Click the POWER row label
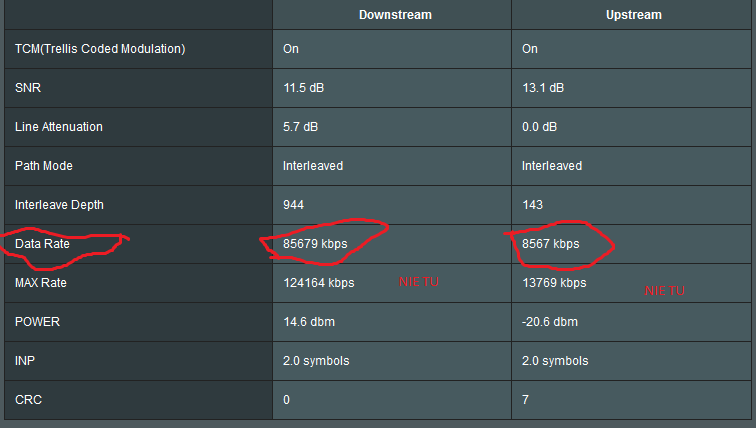Image resolution: width=756 pixels, height=428 pixels. [38, 322]
